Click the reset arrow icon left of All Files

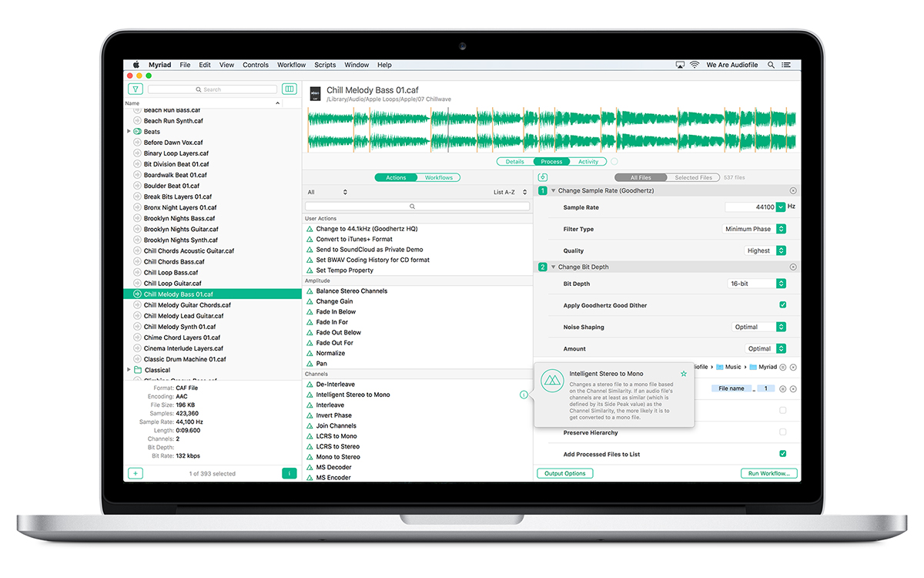click(543, 176)
